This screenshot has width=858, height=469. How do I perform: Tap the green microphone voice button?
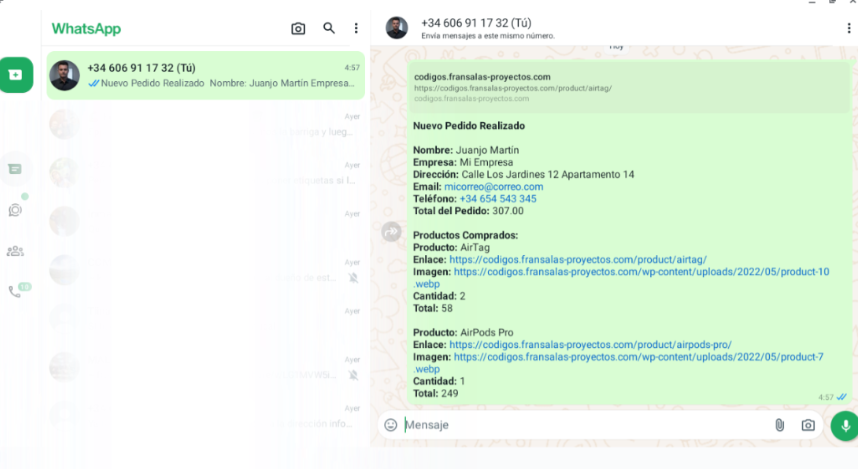[844, 425]
